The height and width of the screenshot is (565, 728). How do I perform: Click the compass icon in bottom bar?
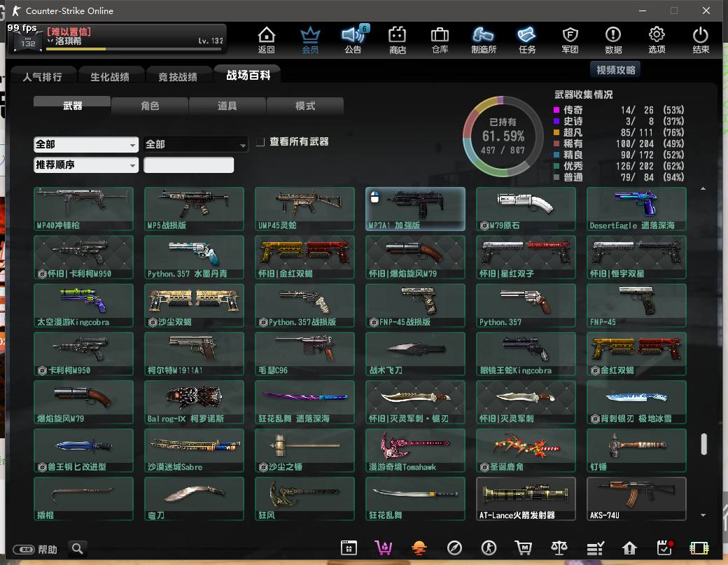[454, 547]
